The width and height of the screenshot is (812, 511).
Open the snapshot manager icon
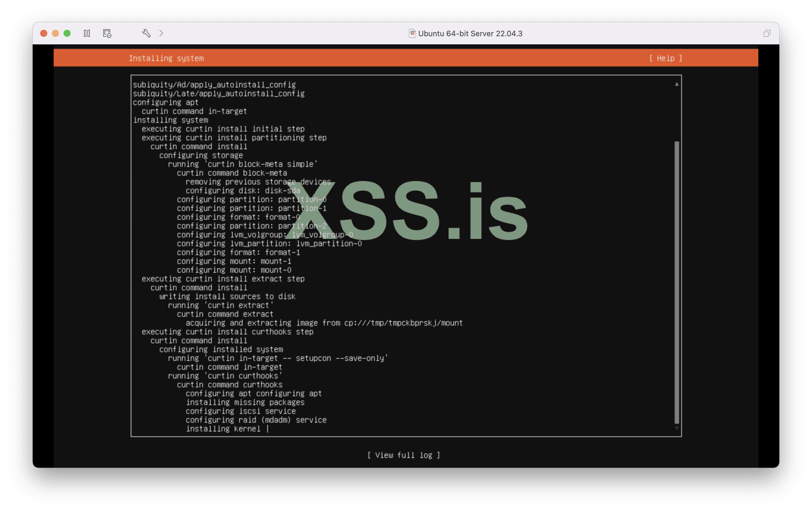(107, 33)
